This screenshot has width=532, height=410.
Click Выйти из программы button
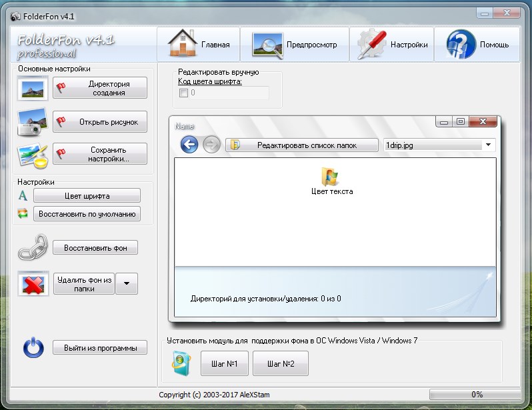pos(100,347)
